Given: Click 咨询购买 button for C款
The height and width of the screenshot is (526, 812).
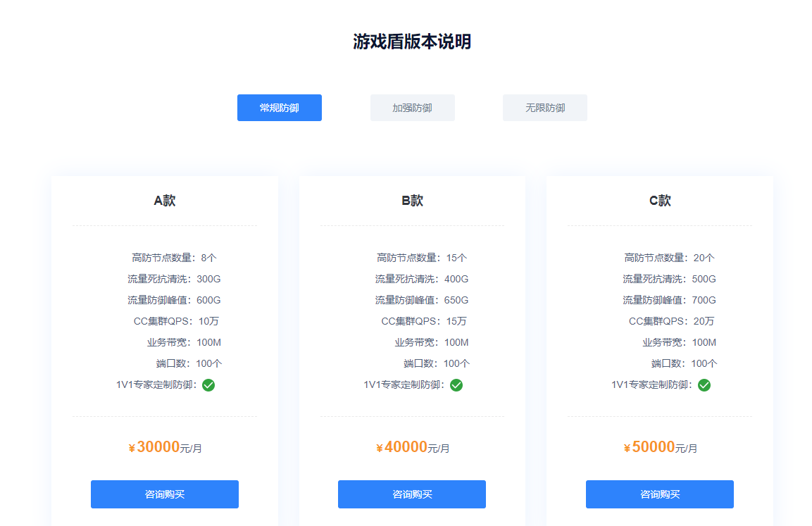Looking at the screenshot, I should (x=660, y=494).
